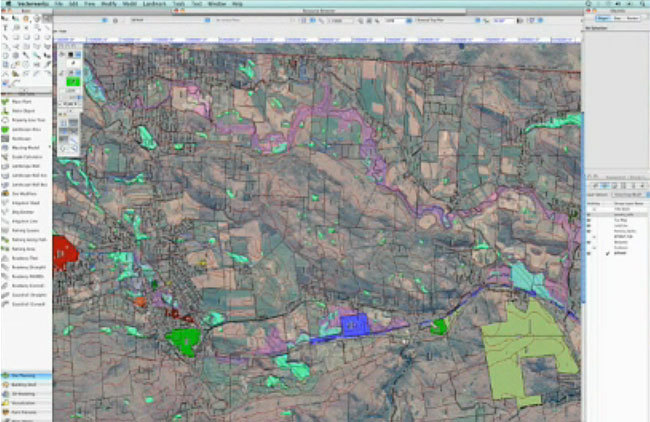Screen dimensions: 650x422
Task: Choose the Property Line Tool
Action: [22, 119]
